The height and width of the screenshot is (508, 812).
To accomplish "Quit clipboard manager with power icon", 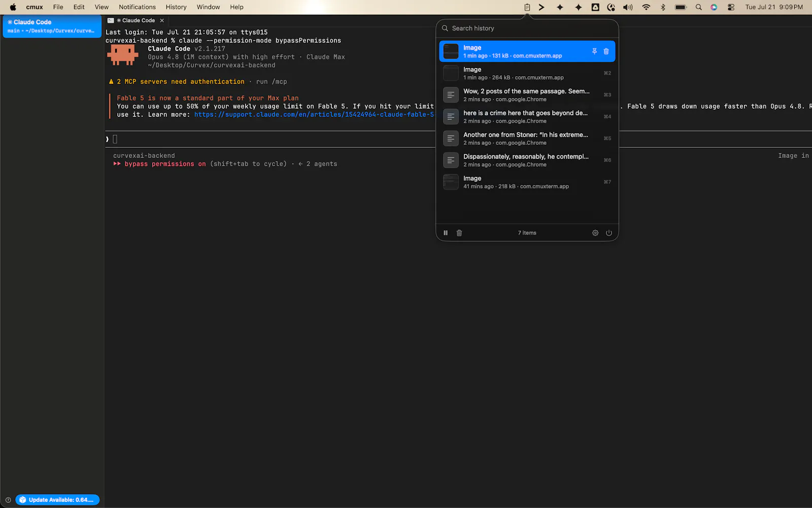I will (x=609, y=233).
